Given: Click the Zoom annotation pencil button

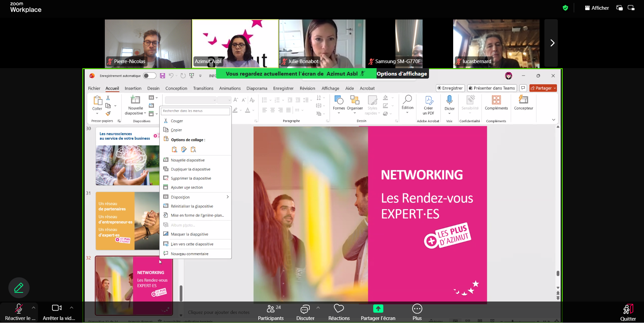Looking at the screenshot, I should 19,288.
